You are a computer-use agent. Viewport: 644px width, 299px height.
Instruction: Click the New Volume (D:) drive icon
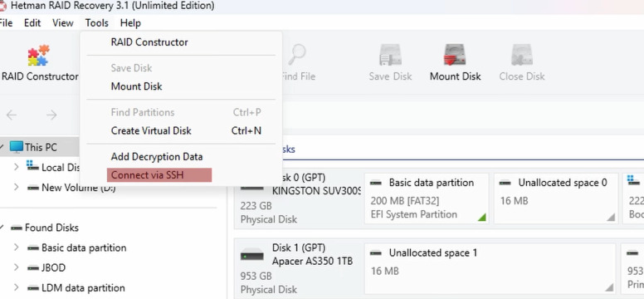[x=33, y=188]
